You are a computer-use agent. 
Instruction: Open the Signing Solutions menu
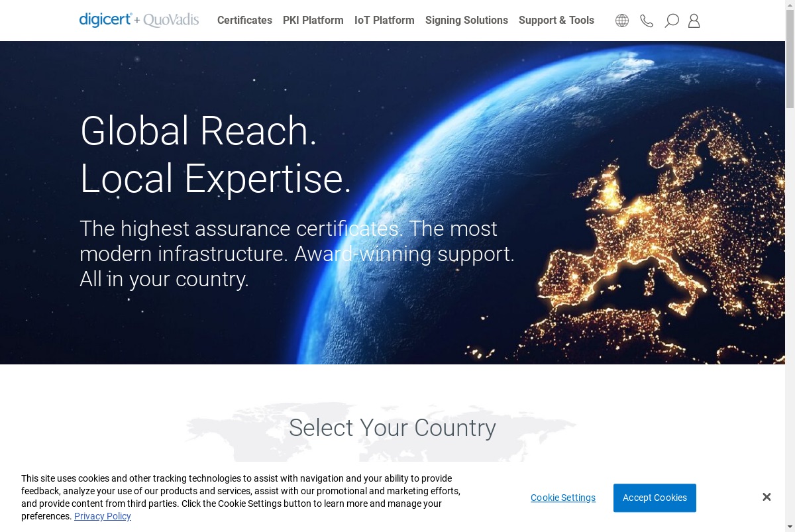(466, 21)
